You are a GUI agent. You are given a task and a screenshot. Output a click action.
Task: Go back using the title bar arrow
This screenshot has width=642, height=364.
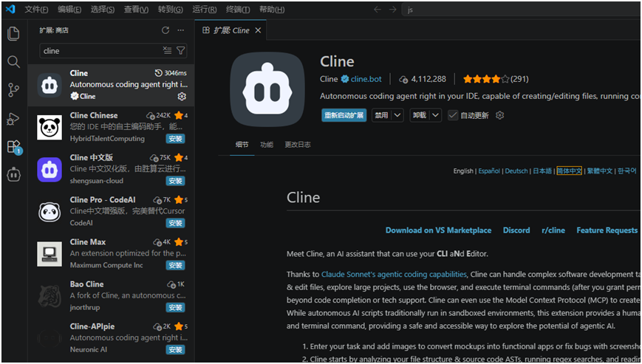pyautogui.click(x=377, y=10)
